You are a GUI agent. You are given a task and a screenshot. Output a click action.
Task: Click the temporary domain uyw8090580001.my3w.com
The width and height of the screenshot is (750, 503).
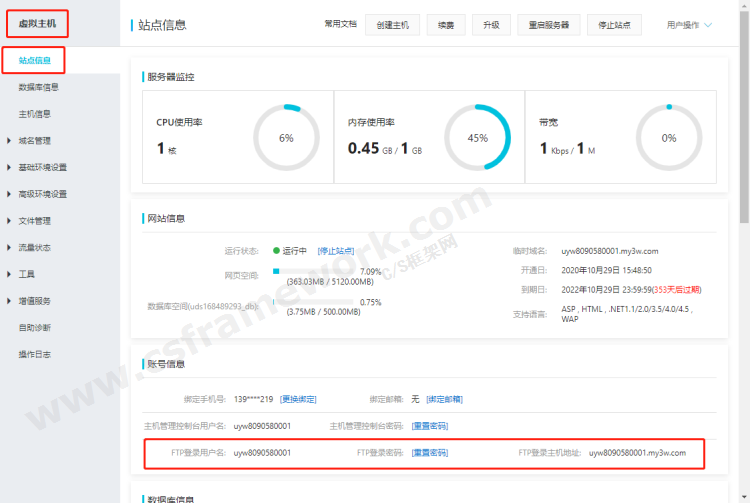coord(610,251)
